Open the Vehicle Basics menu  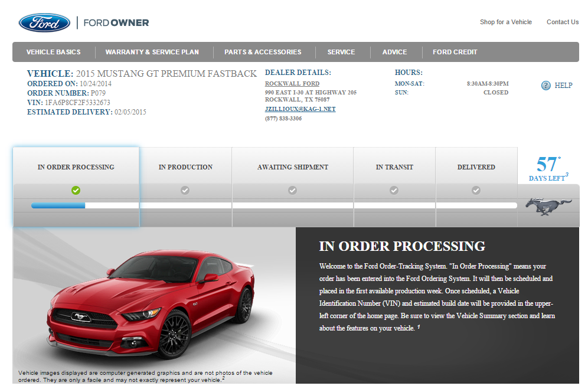53,52
